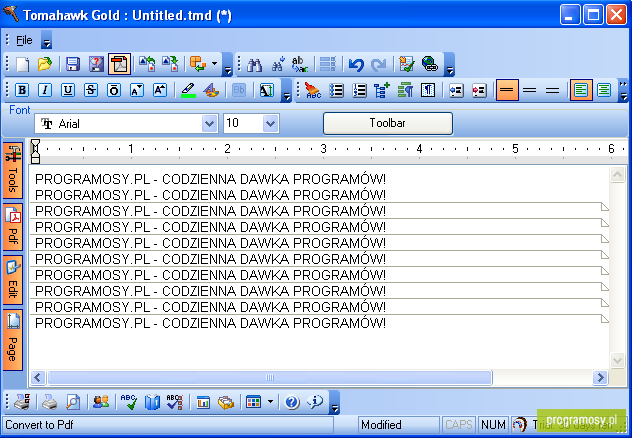Open the Edit side tab
The height and width of the screenshot is (438, 632).
coord(12,280)
